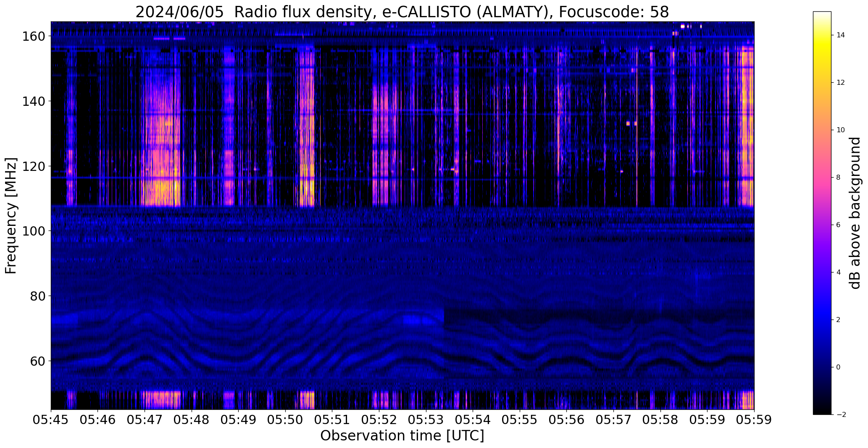The width and height of the screenshot is (868, 448).
Task: Click the 05:51 time tick label
Action: [x=332, y=420]
